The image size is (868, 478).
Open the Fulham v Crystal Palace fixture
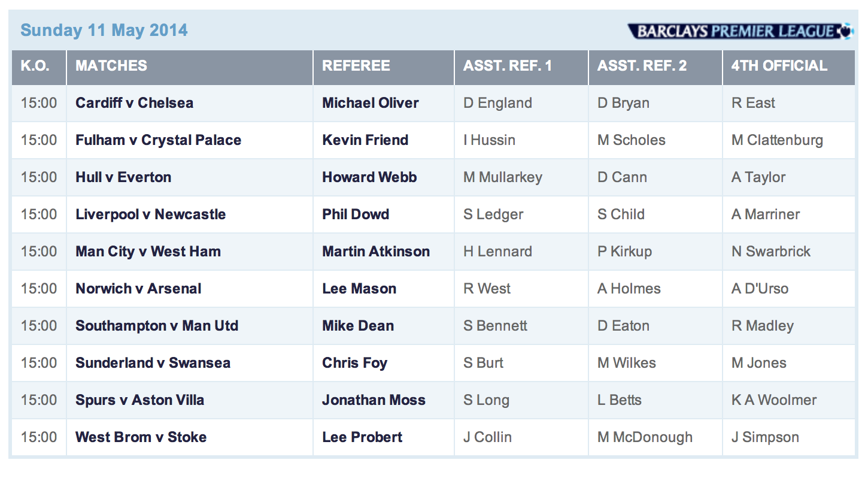click(159, 140)
